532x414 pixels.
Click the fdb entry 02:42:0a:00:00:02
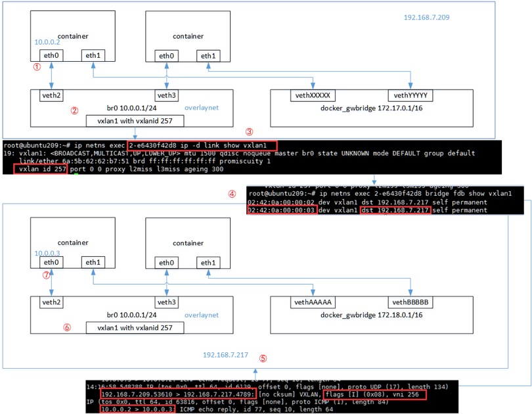point(282,202)
